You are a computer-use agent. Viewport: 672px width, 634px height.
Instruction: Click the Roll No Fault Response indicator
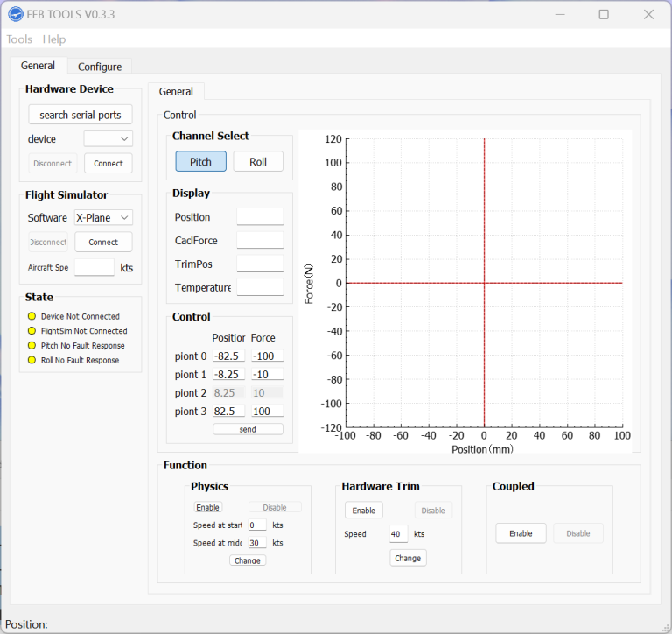(31, 360)
